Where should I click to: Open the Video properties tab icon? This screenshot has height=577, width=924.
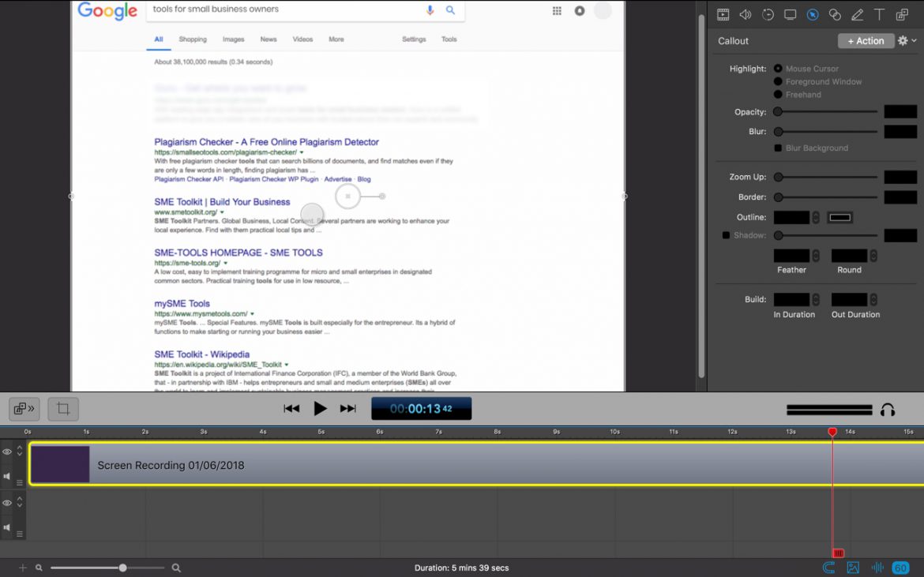pos(723,15)
